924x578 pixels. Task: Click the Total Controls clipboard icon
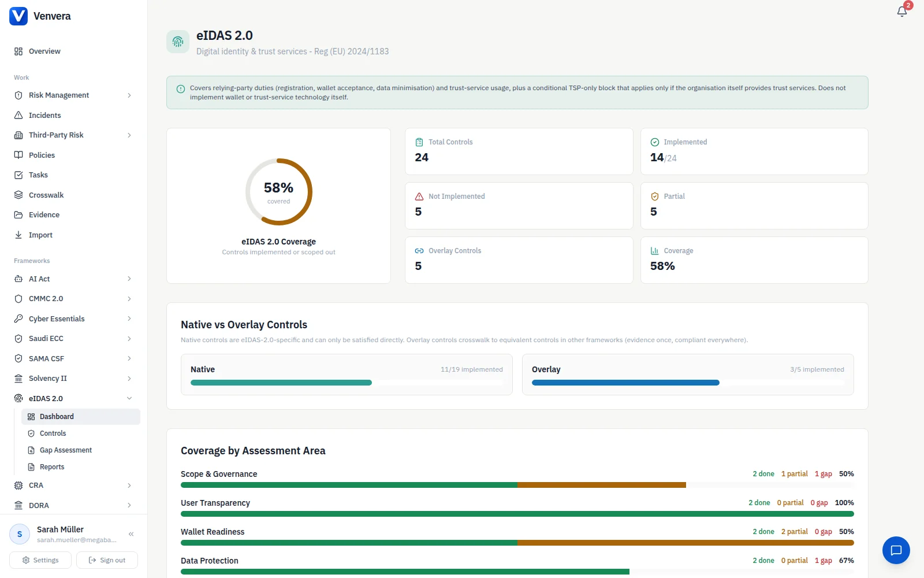click(419, 142)
